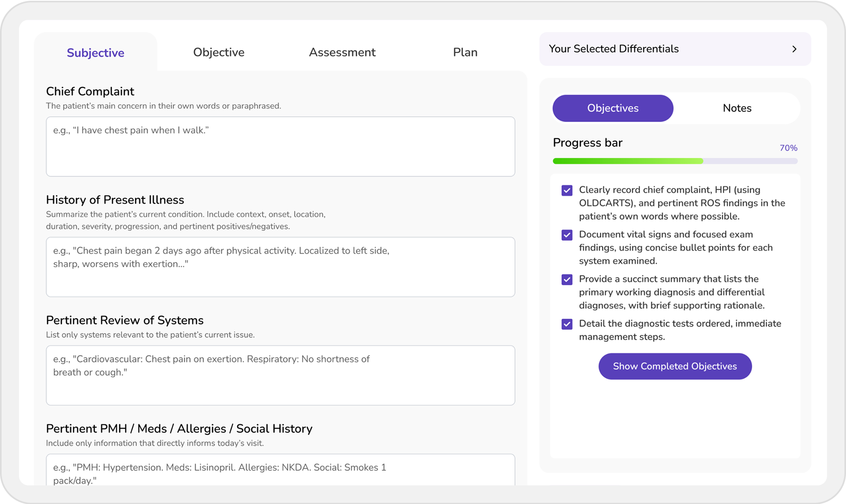Click the Pertinent Review of Systems heading
The width and height of the screenshot is (846, 504).
[x=125, y=320]
